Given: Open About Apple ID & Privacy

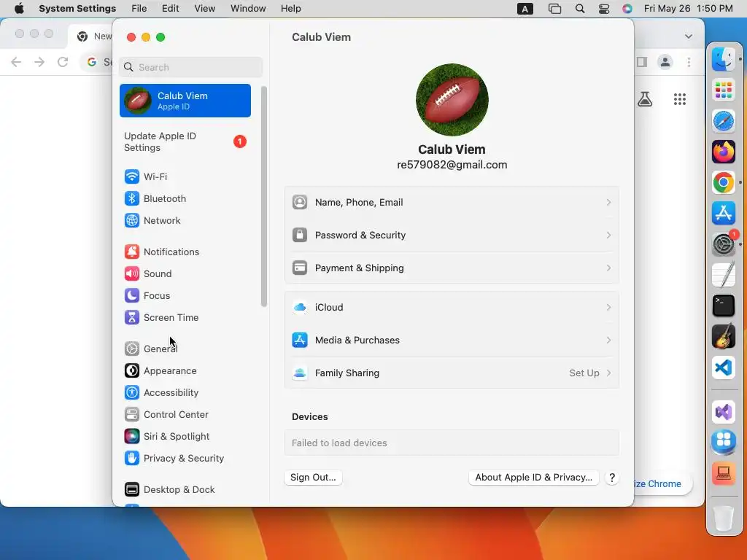Looking at the screenshot, I should 533,478.
